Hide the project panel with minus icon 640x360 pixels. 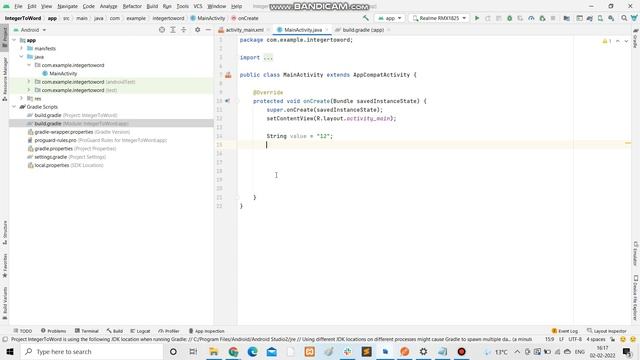[x=208, y=30]
